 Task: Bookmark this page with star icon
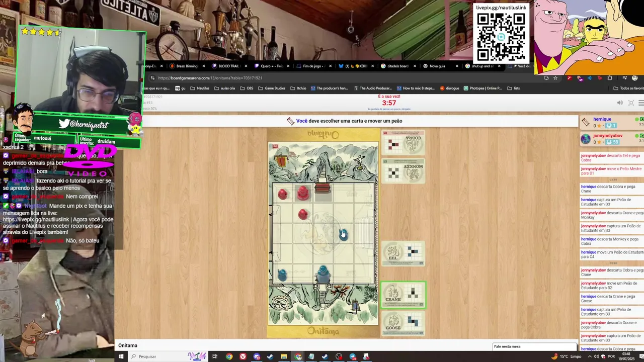[555, 78]
